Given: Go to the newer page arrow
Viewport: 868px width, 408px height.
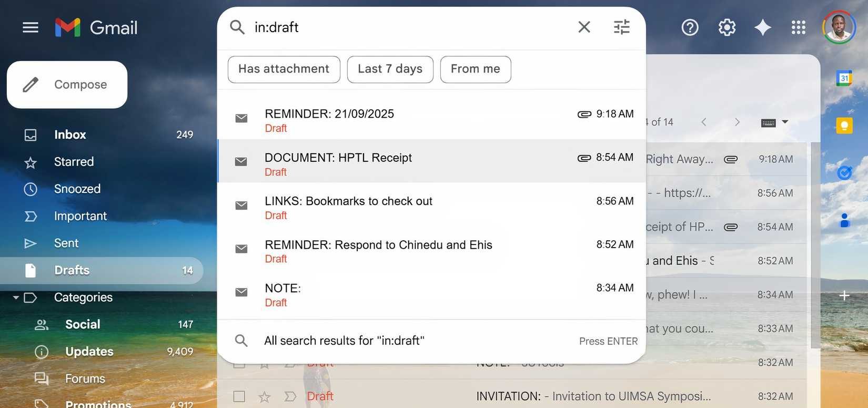Looking at the screenshot, I should pyautogui.click(x=704, y=123).
